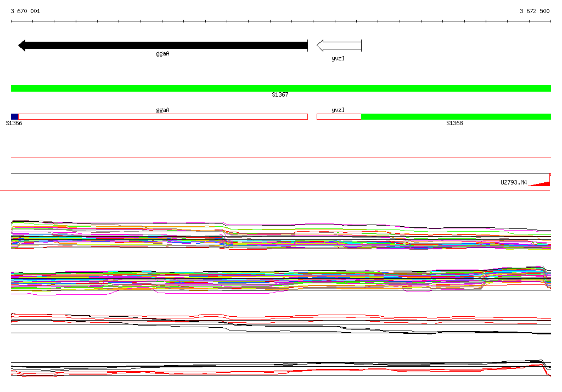Click the small blue S1366 segment block
562x392 pixels.
[x=15, y=116]
